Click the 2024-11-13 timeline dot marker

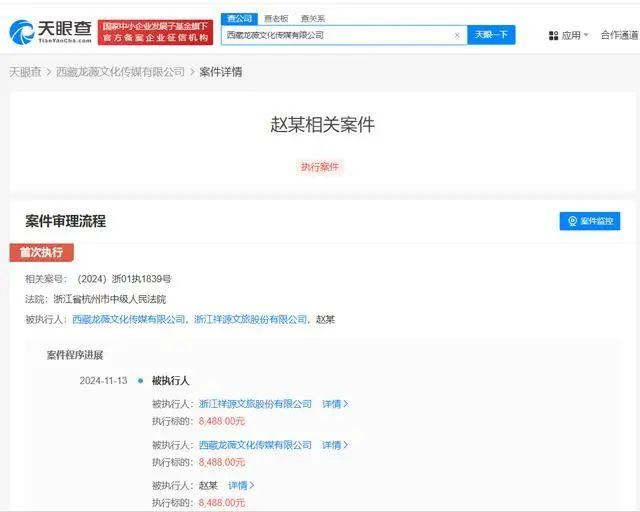(x=141, y=381)
